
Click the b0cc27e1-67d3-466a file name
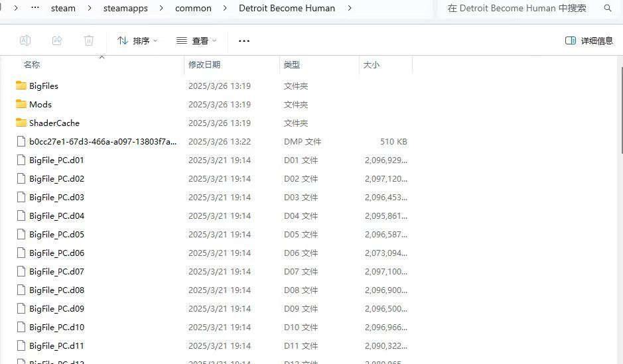(x=103, y=142)
